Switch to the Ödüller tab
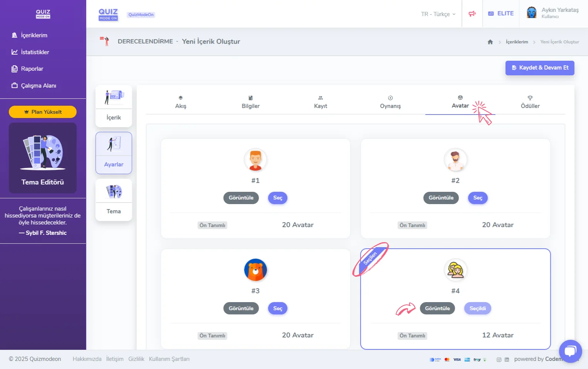Image resolution: width=588 pixels, height=369 pixels. (x=530, y=102)
